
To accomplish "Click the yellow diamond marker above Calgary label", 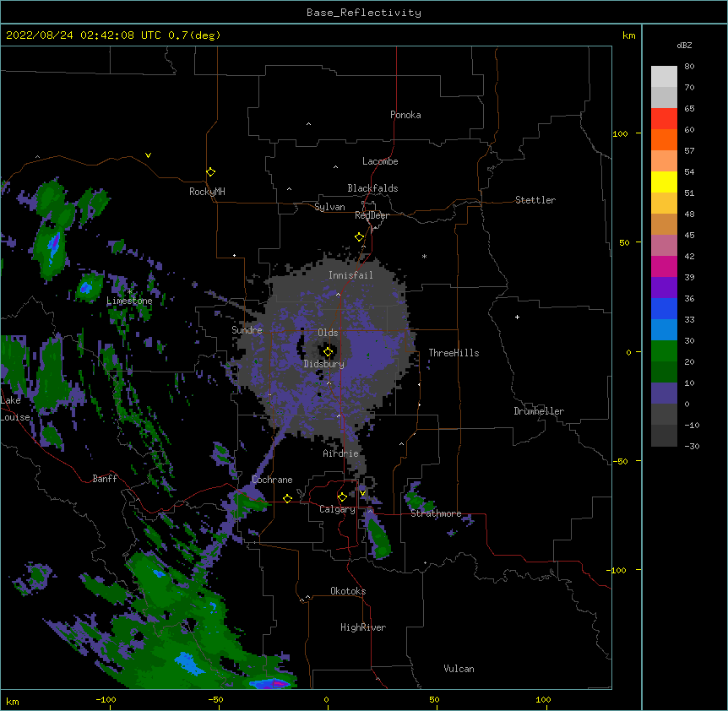I will [x=342, y=497].
